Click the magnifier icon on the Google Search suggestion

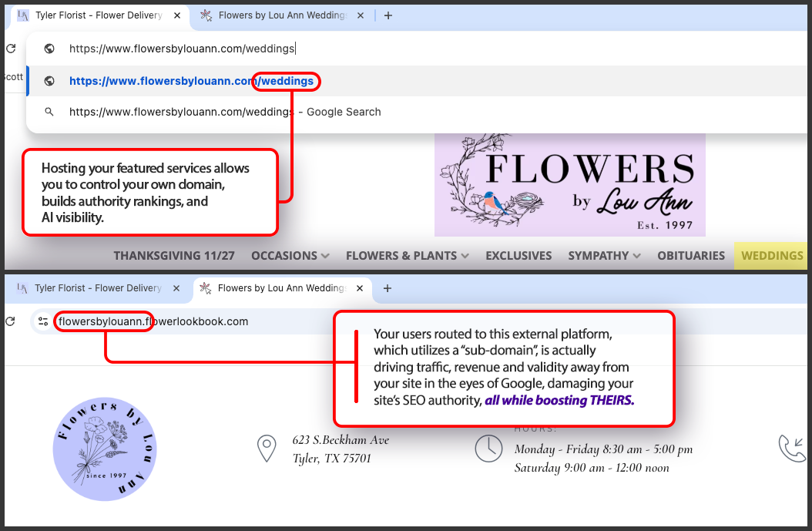point(49,112)
